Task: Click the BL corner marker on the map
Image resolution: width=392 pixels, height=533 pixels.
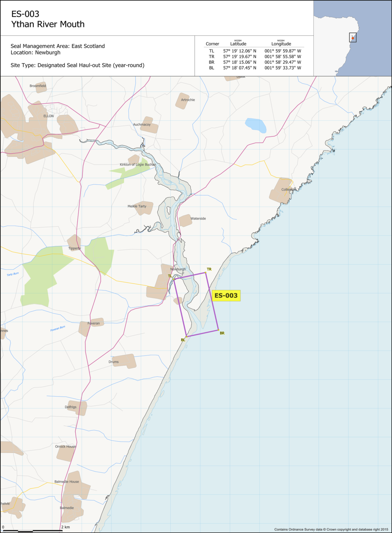Action: (x=187, y=337)
